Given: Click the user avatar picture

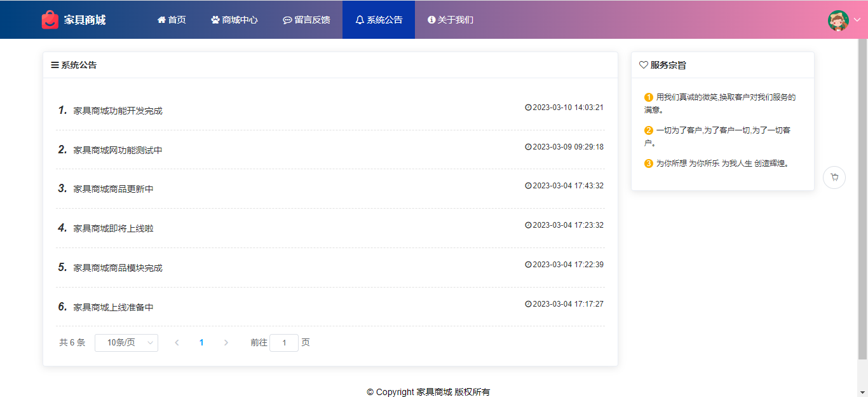Looking at the screenshot, I should [838, 20].
